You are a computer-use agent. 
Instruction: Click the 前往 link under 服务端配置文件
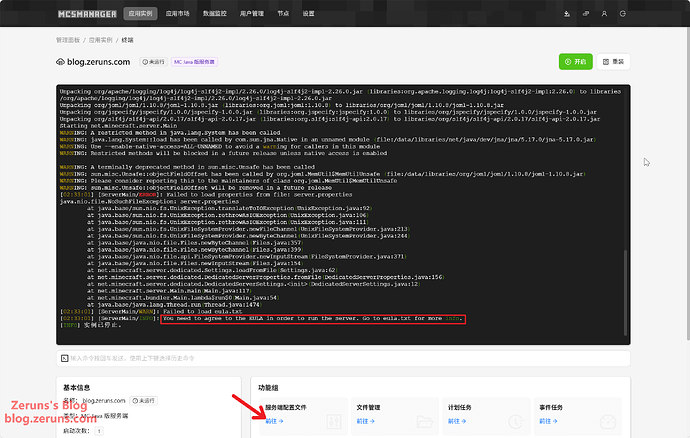tap(274, 421)
